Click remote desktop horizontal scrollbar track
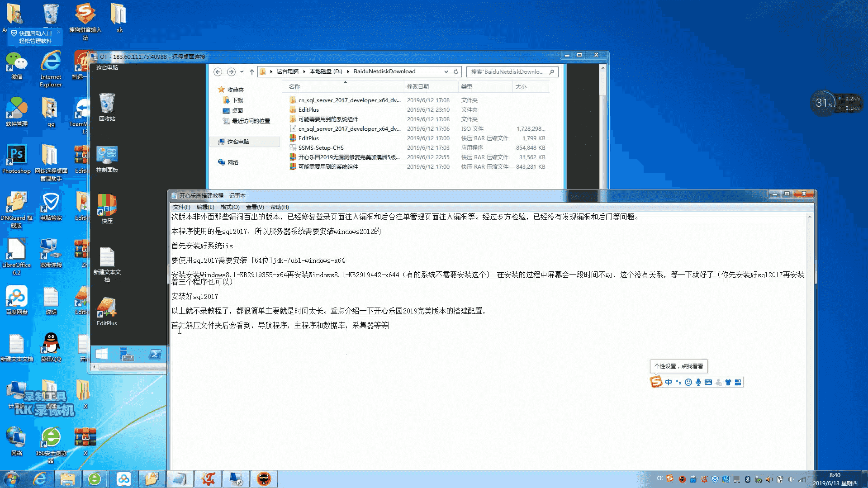Screen dimensions: 868x488 (x=131, y=367)
